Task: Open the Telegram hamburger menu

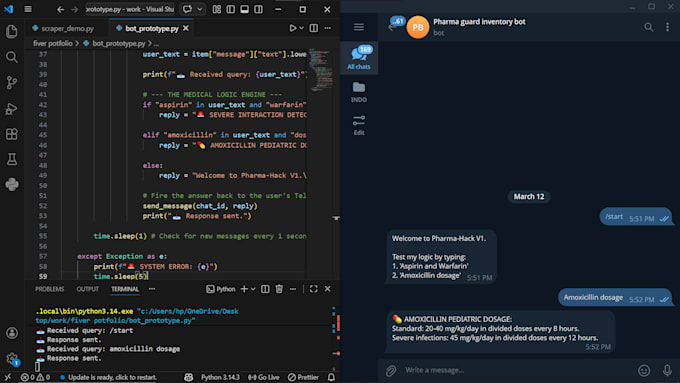Action: [359, 27]
